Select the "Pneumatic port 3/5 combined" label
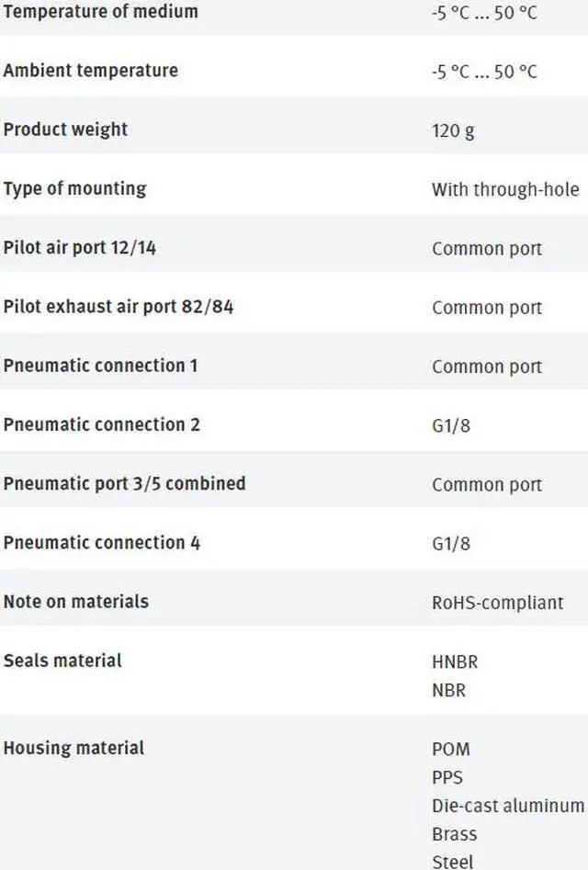Screen dimensions: 588x870 click(x=124, y=483)
